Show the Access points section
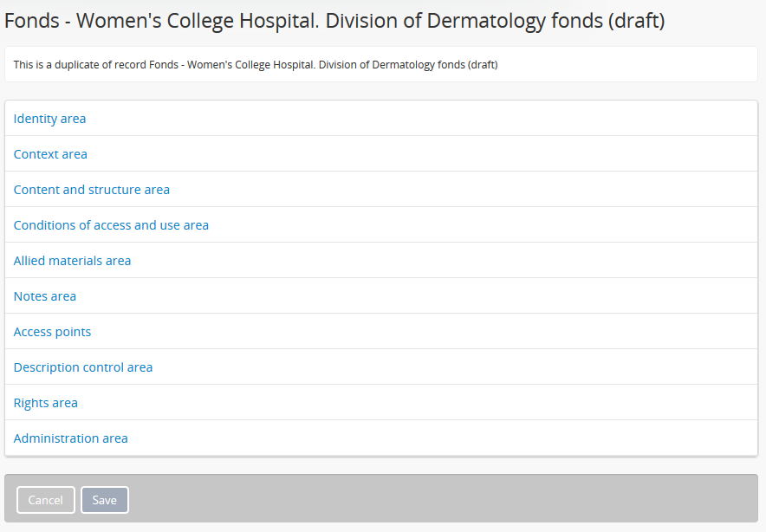Screen dimensions: 766x532 pos(52,332)
